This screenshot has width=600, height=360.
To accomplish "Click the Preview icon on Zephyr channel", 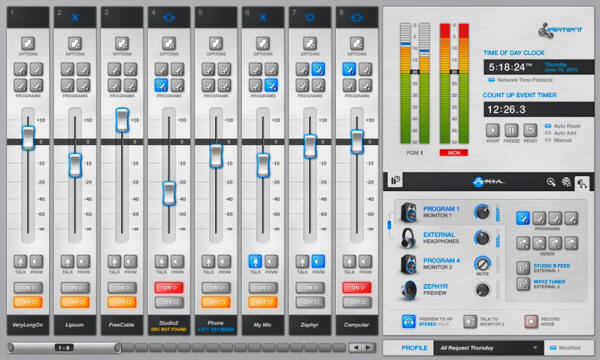I will coord(318,262).
